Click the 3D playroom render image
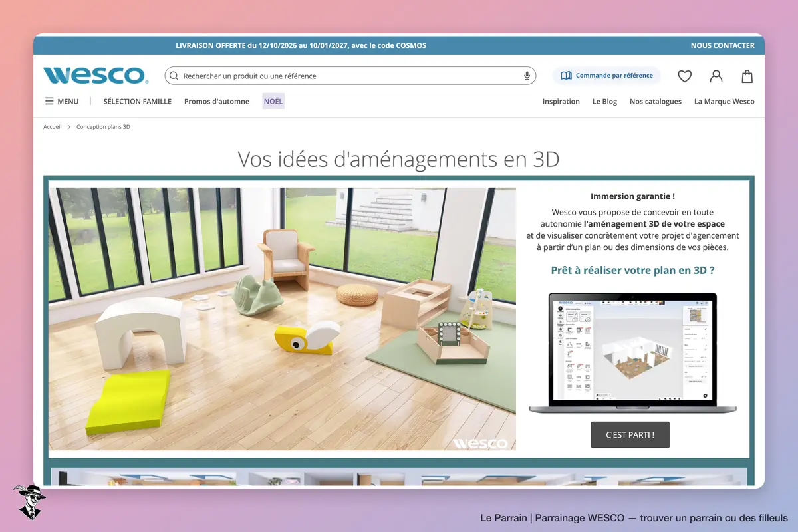This screenshot has width=798, height=532. point(282,319)
